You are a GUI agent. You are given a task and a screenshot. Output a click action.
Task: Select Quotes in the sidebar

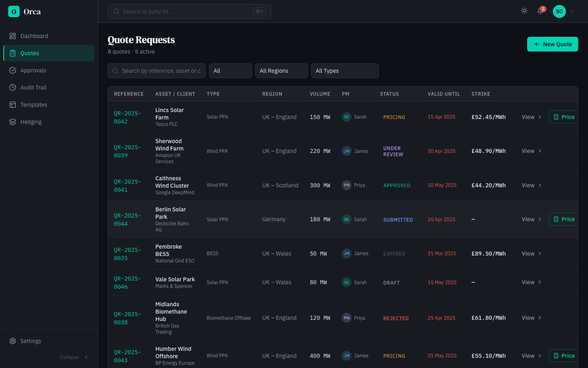49,53
